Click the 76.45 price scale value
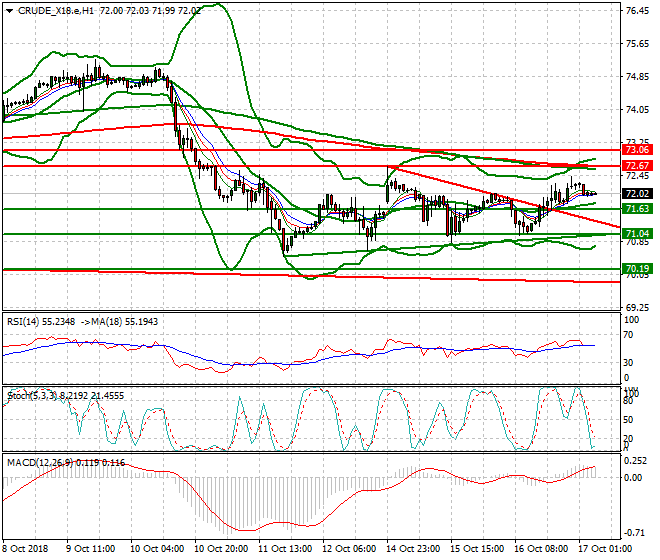660x560 pixels. [637, 11]
